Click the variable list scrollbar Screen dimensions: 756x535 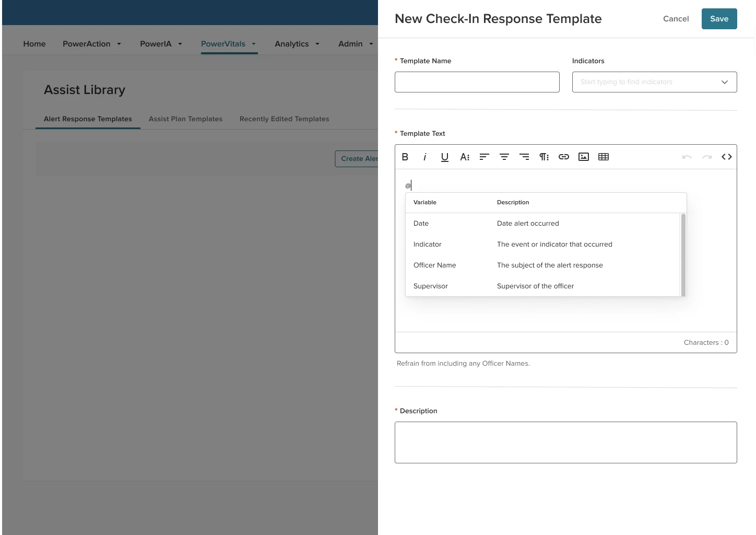pyautogui.click(x=683, y=255)
